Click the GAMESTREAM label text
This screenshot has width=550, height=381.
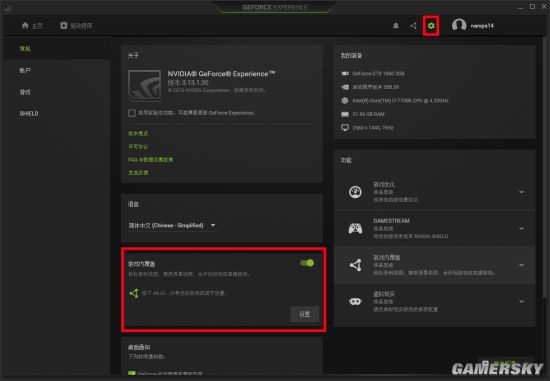point(391,221)
